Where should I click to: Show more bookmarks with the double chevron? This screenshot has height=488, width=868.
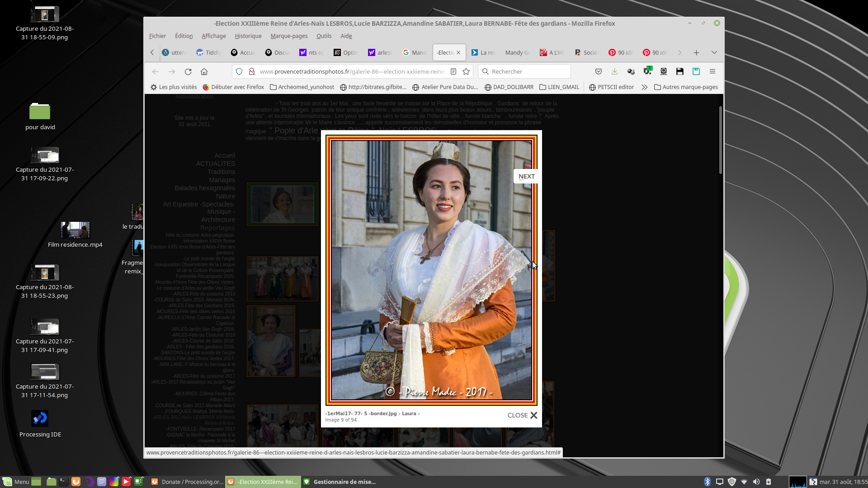click(x=644, y=87)
